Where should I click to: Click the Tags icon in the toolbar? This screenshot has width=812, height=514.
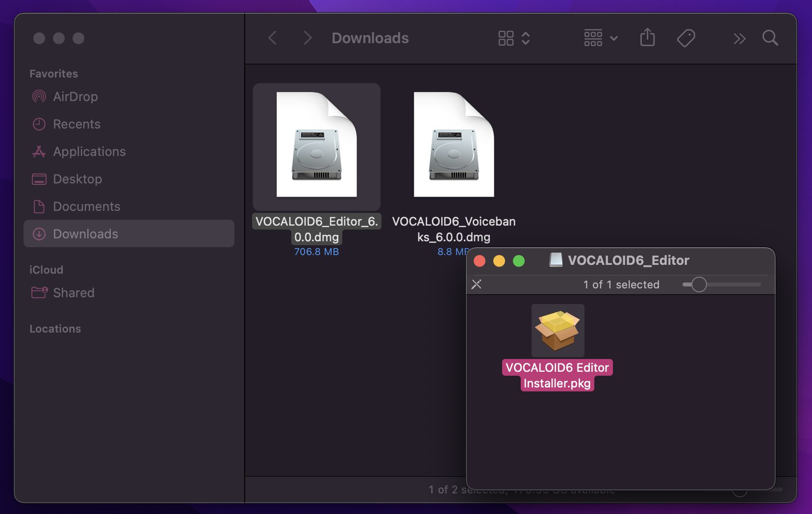pos(686,38)
